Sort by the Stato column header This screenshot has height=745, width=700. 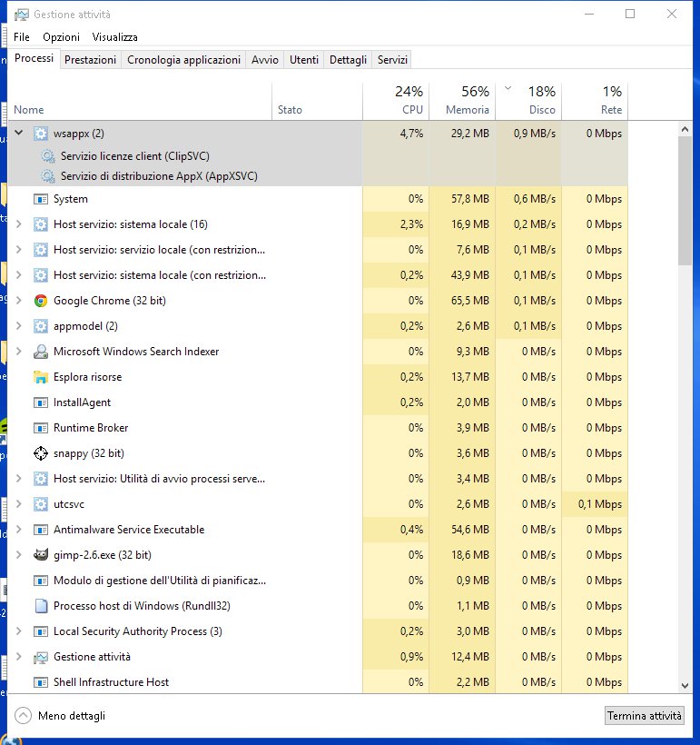coord(317,101)
